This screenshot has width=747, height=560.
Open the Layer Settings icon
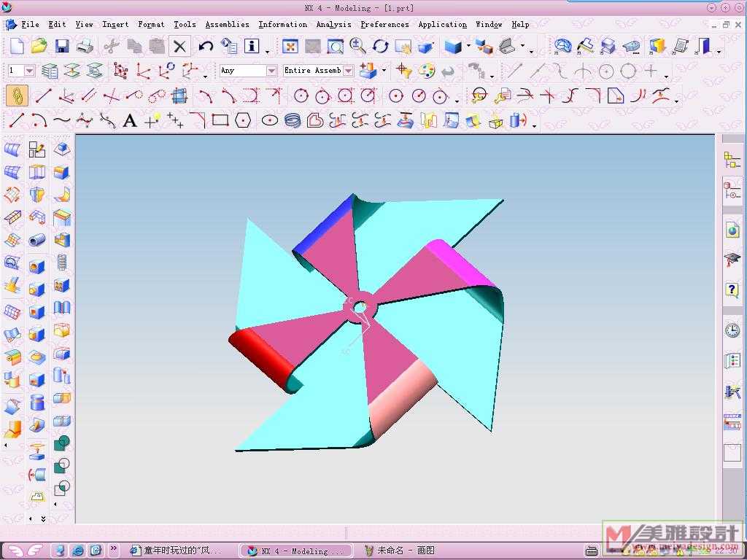[x=50, y=71]
